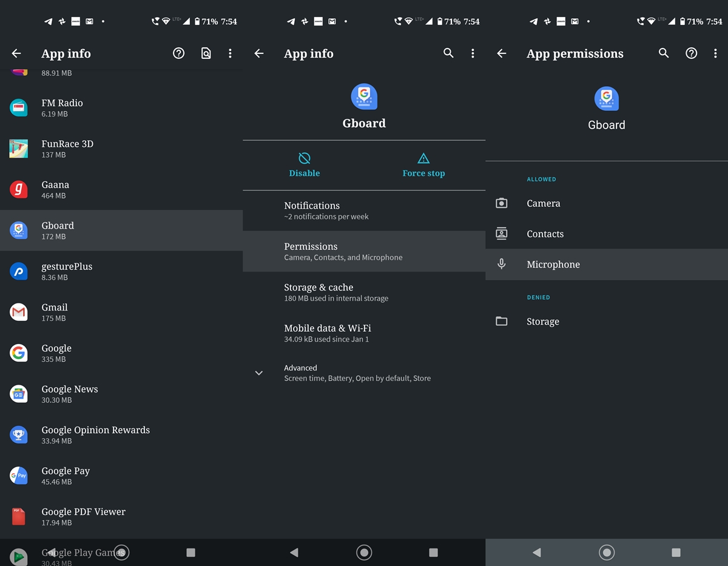The height and width of the screenshot is (566, 728).
Task: Tap the gesturePlus app icon
Action: click(19, 271)
